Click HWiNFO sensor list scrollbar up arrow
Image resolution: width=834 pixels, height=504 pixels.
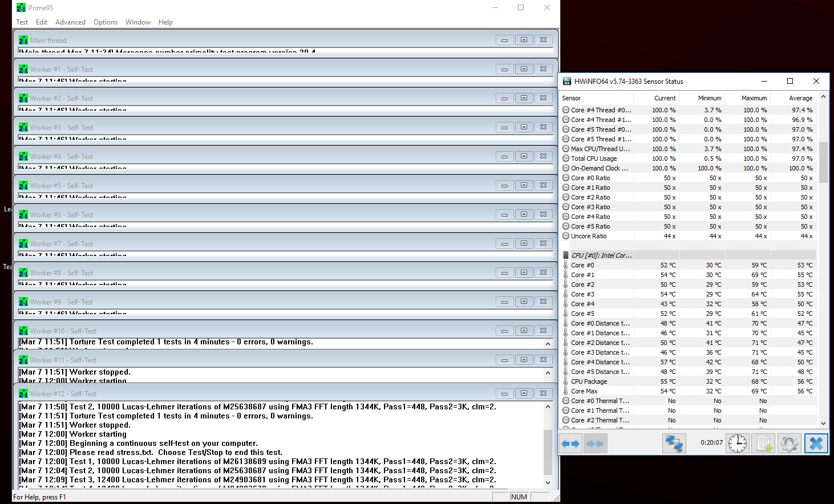(x=823, y=97)
